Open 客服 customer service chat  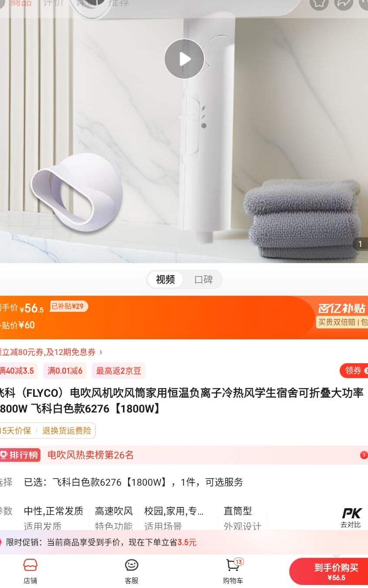(x=132, y=571)
